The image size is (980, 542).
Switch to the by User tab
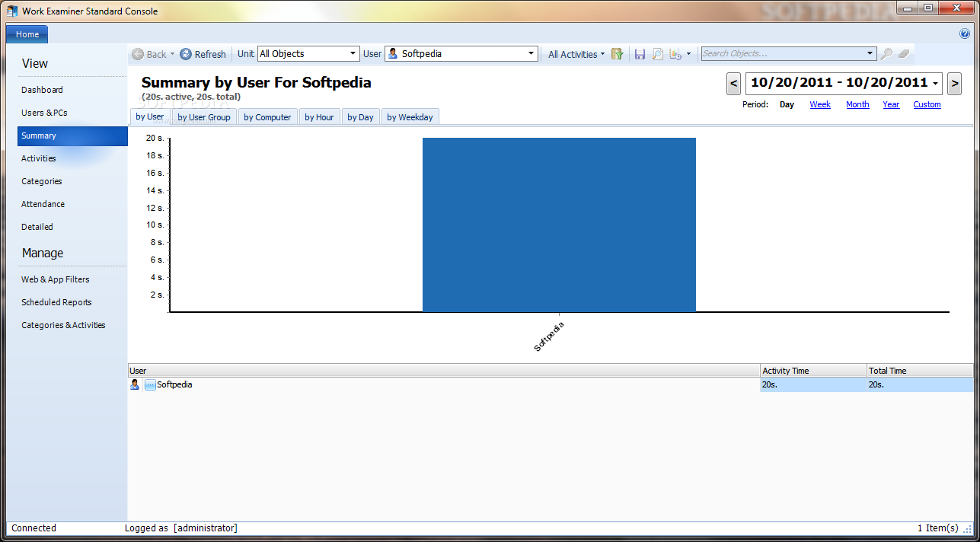pos(150,116)
